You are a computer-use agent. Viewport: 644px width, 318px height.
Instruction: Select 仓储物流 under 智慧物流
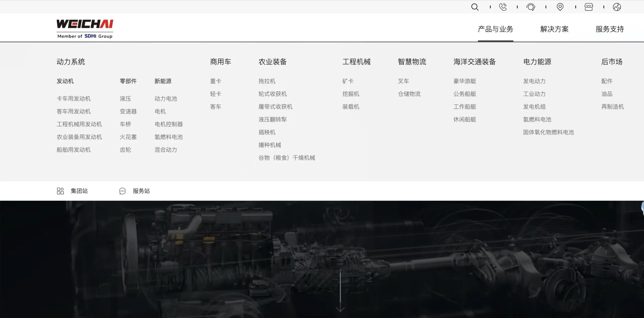[409, 94]
